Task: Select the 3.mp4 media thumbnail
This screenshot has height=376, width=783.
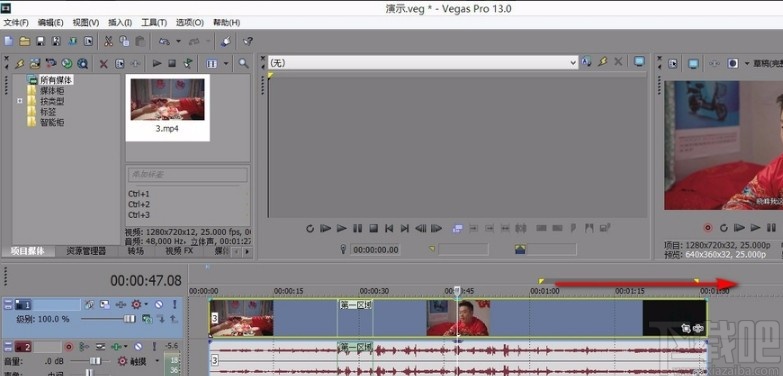Action: (x=167, y=107)
